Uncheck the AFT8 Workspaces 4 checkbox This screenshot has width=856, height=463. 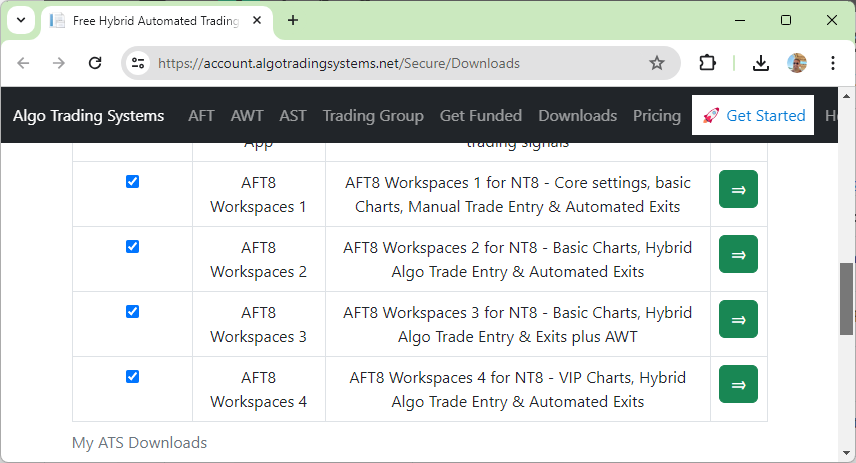tap(132, 376)
